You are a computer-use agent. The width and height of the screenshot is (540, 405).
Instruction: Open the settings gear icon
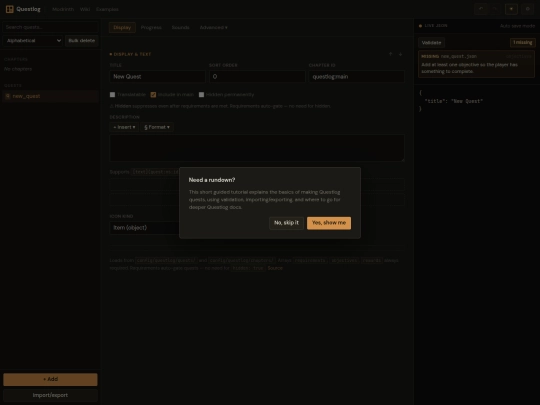click(x=528, y=9)
